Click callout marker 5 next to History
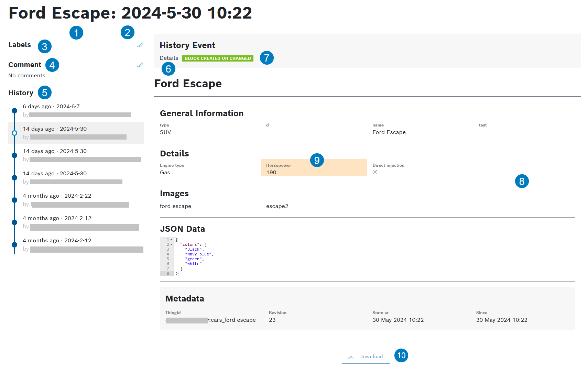The height and width of the screenshot is (374, 588). coord(45,92)
